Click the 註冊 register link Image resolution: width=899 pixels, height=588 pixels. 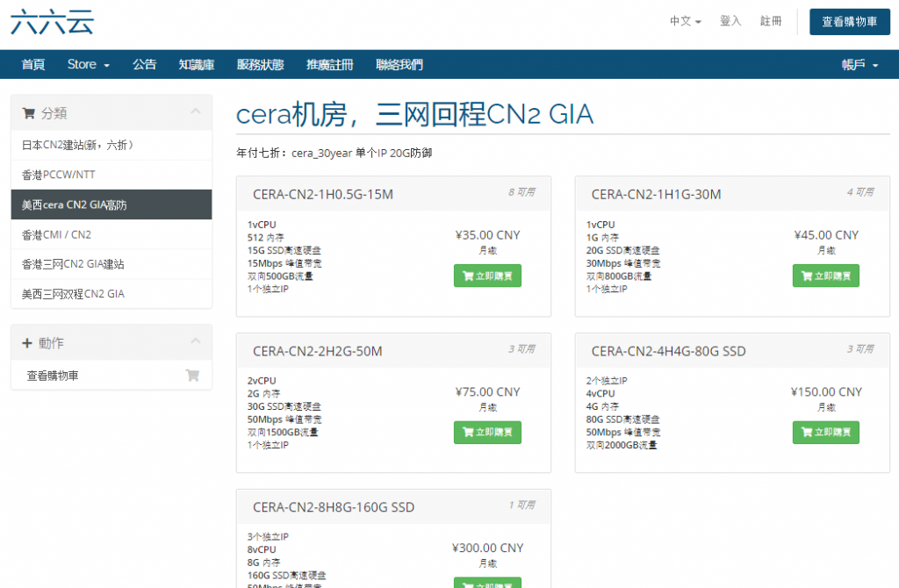coord(771,21)
